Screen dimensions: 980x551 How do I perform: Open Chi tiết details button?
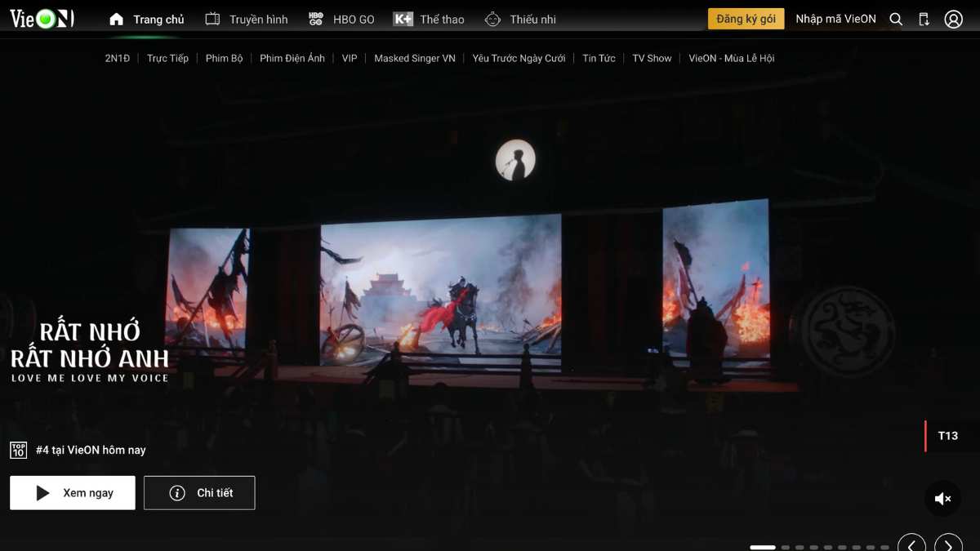click(x=199, y=493)
